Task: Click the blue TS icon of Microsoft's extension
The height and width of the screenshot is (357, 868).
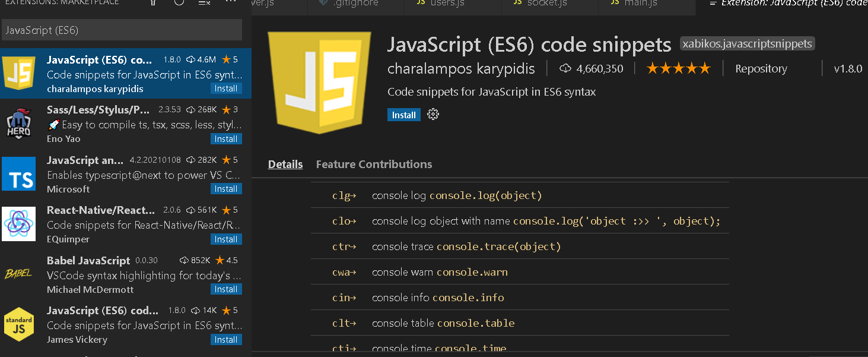Action: tap(19, 174)
